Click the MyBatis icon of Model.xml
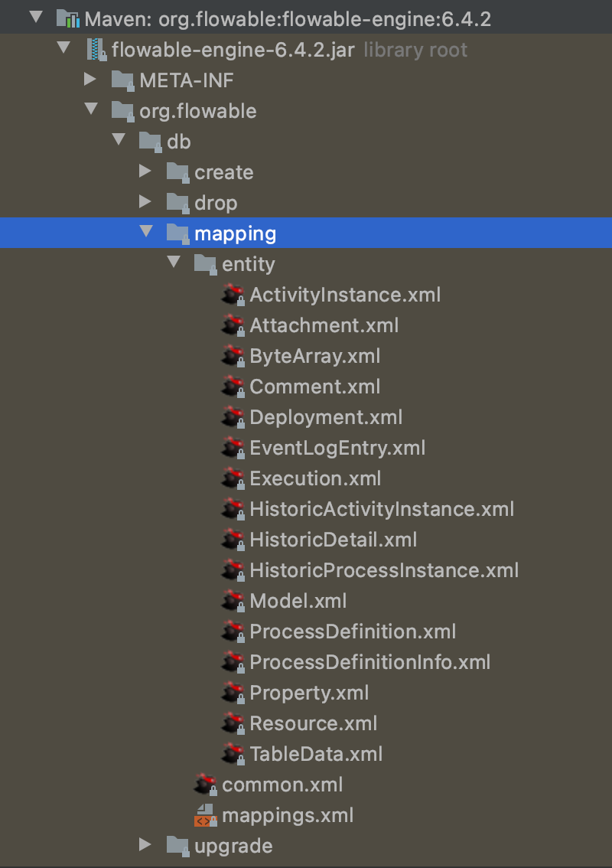This screenshot has height=868, width=612. point(233,601)
